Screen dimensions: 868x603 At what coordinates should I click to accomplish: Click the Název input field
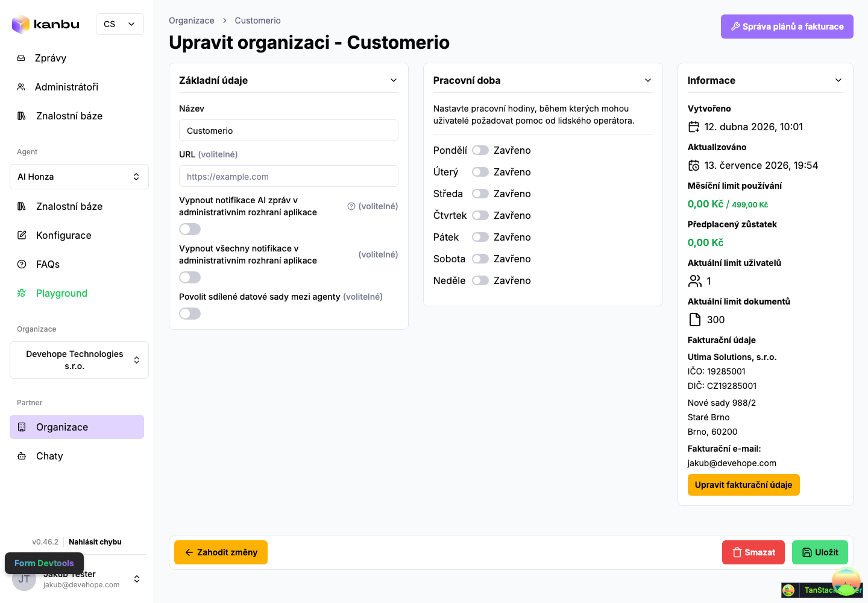click(289, 130)
